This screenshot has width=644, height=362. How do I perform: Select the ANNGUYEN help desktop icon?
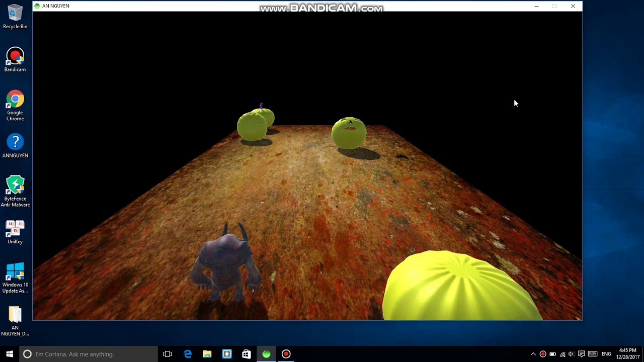point(15,146)
